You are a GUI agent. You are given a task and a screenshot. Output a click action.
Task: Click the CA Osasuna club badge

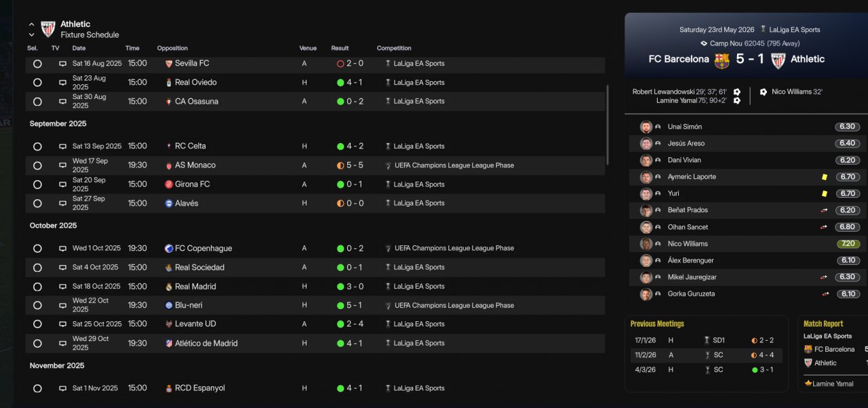(x=169, y=102)
